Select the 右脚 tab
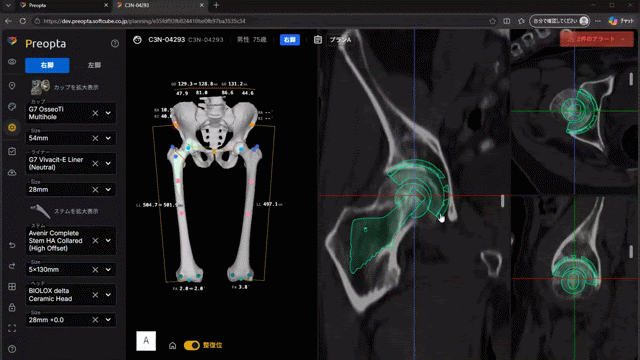Image resolution: width=640 pixels, height=360 pixels. click(x=47, y=65)
